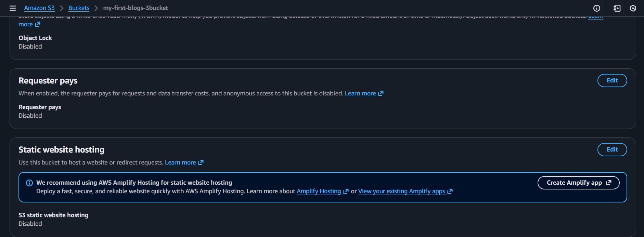Click the hexagon settings icon top right
The width and height of the screenshot is (644, 237).
click(633, 8)
